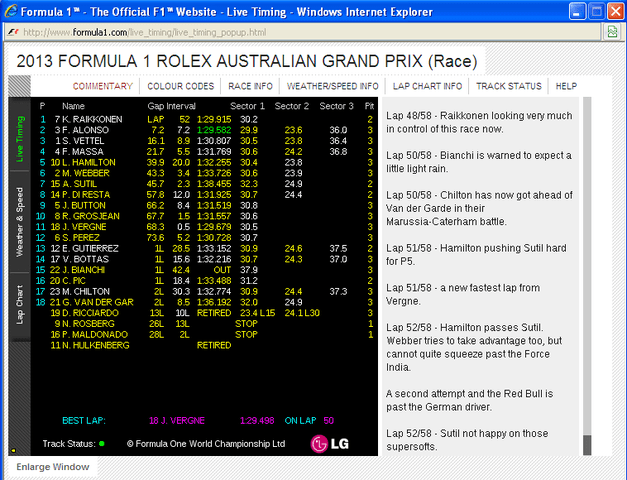This screenshot has width=627, height=480.
Task: Click the 2013 Australian Grand Prix page heading
Action: [x=247, y=61]
